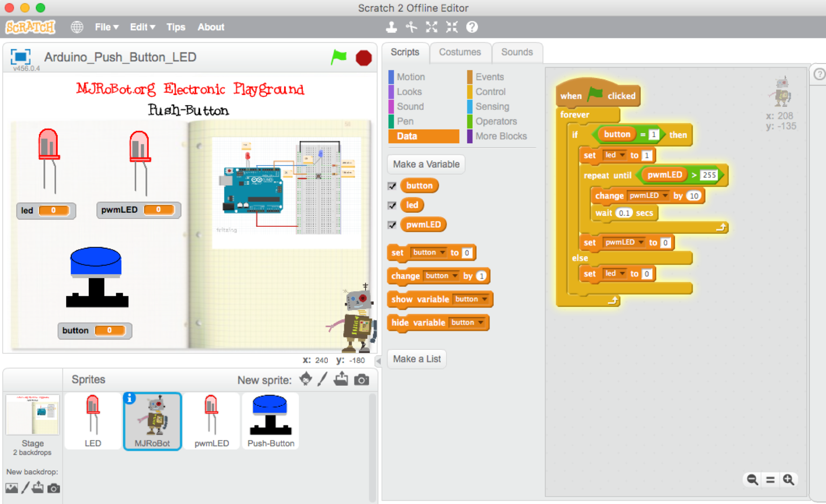Open the variable dropdown in show variable block
Screen dimensions: 826x504
click(484, 299)
